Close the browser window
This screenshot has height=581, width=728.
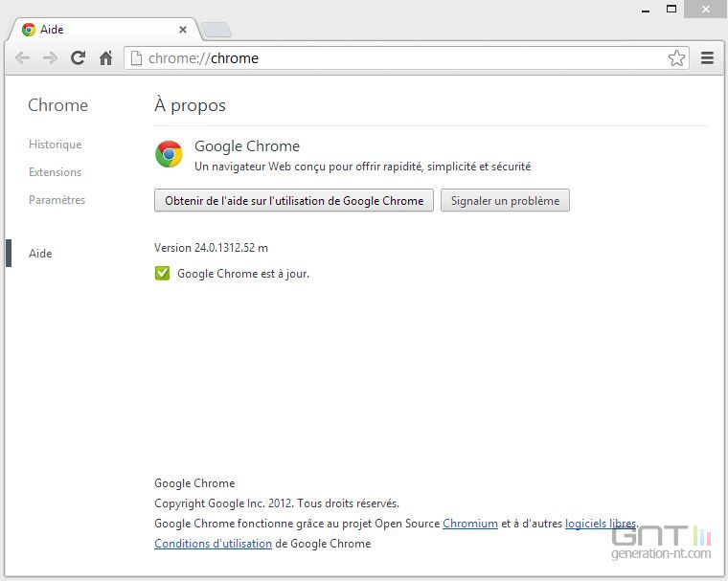pos(706,9)
